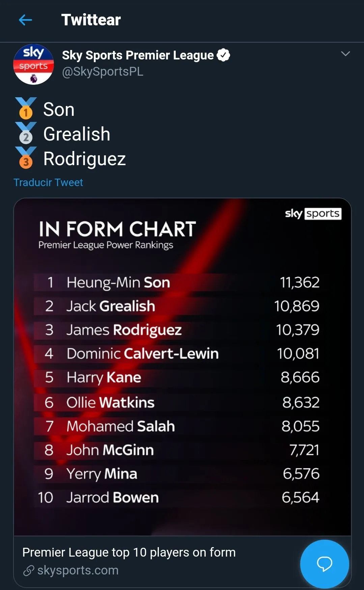Click the Premier League top 10 players card title
The width and height of the screenshot is (364, 590).
[x=129, y=553]
